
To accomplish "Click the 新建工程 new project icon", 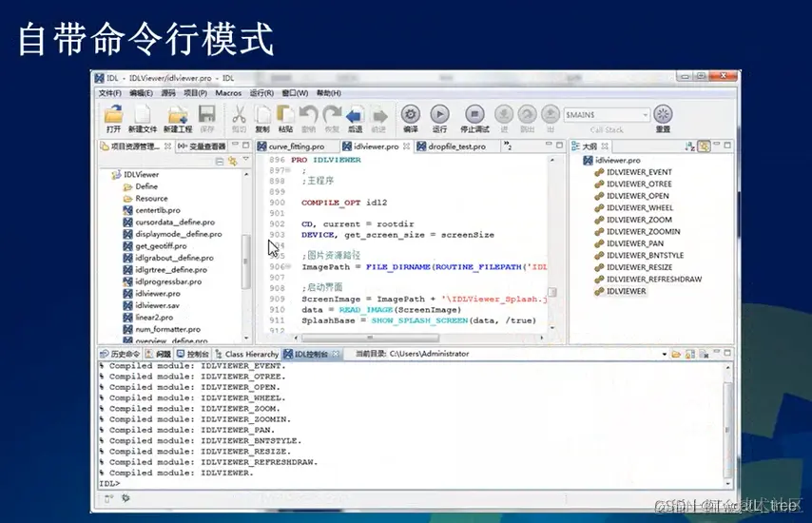I will 178,114.
